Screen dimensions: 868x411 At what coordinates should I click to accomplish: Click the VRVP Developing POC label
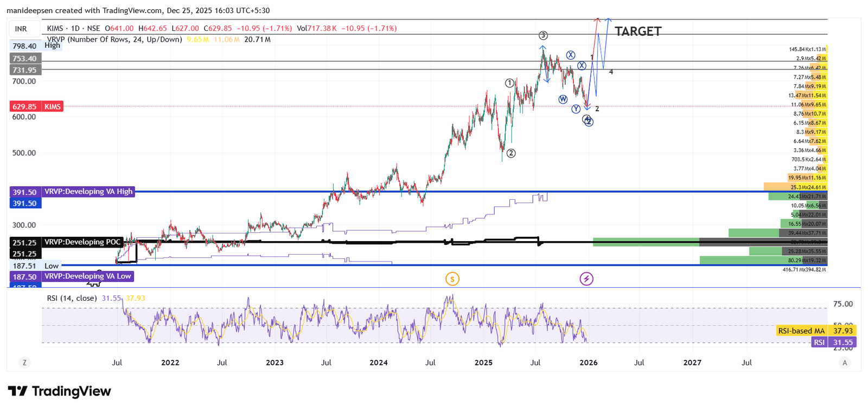pos(82,242)
